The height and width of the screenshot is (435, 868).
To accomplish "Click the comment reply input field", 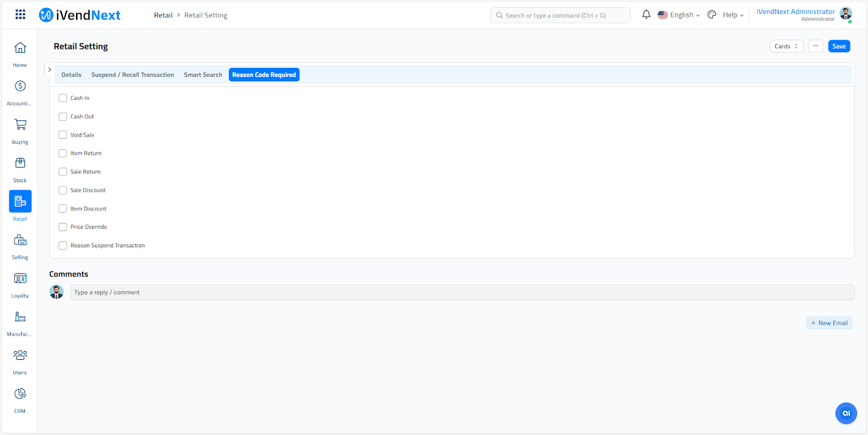I will (x=462, y=292).
